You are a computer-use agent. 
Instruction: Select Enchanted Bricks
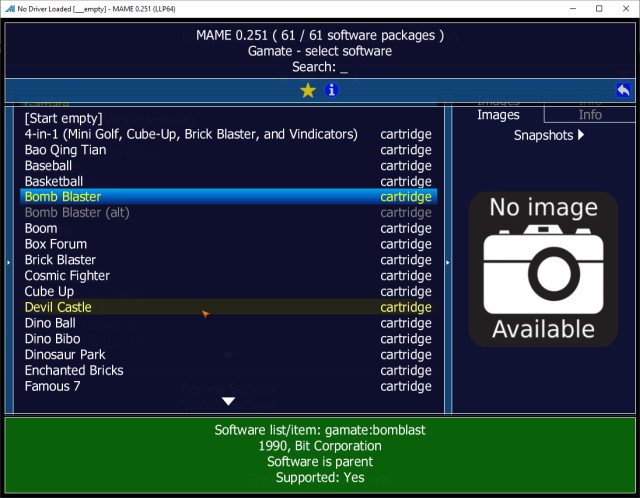point(229,370)
